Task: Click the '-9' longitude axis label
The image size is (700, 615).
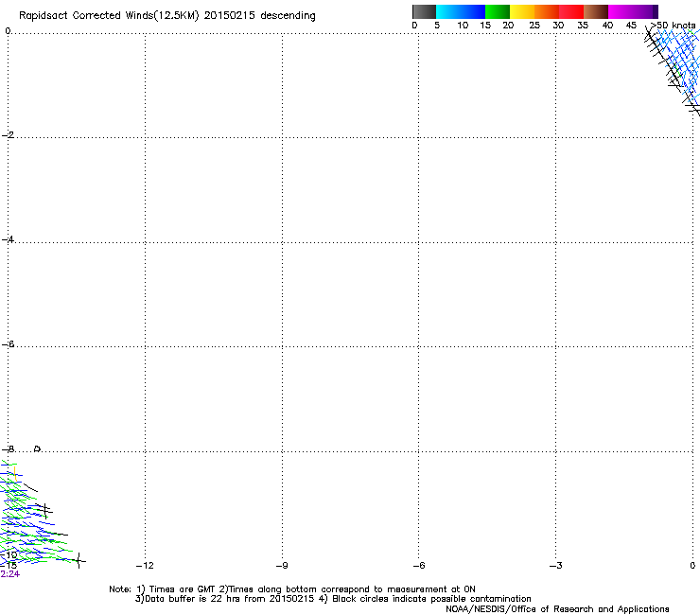Action: 282,566
